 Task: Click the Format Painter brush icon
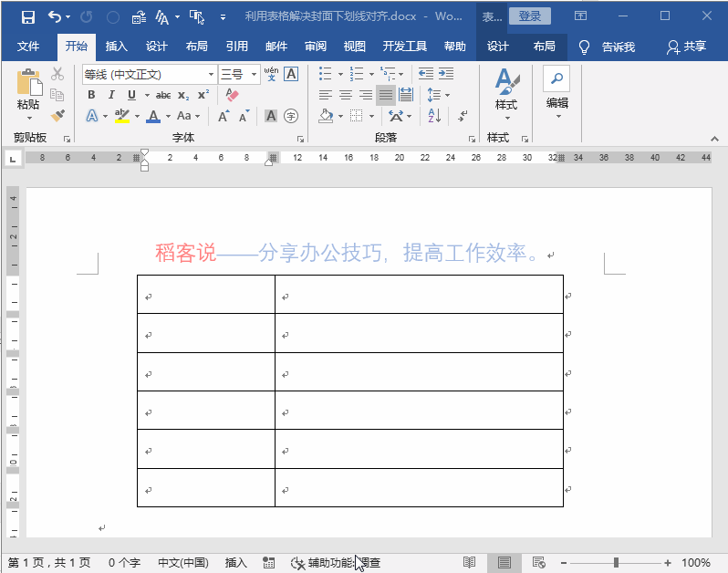coord(57,115)
